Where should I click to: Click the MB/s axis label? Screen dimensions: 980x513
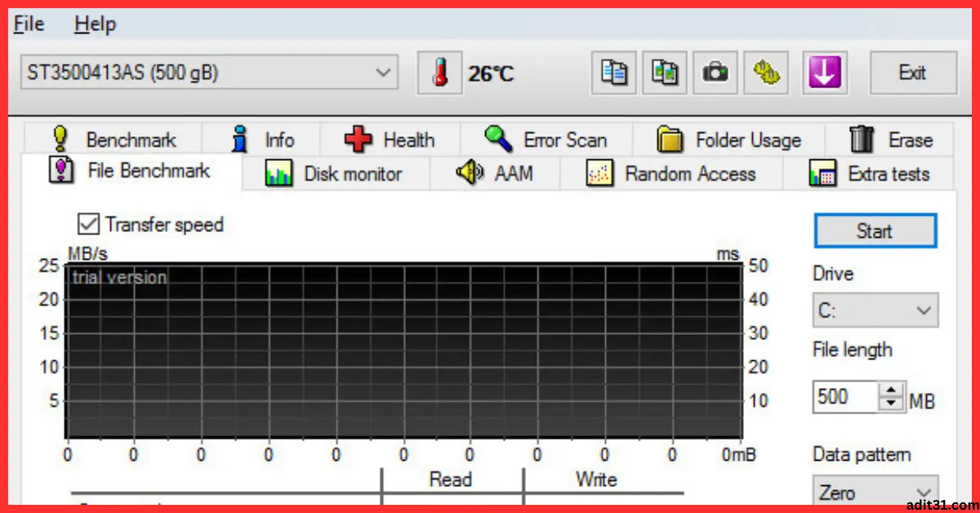point(87,255)
